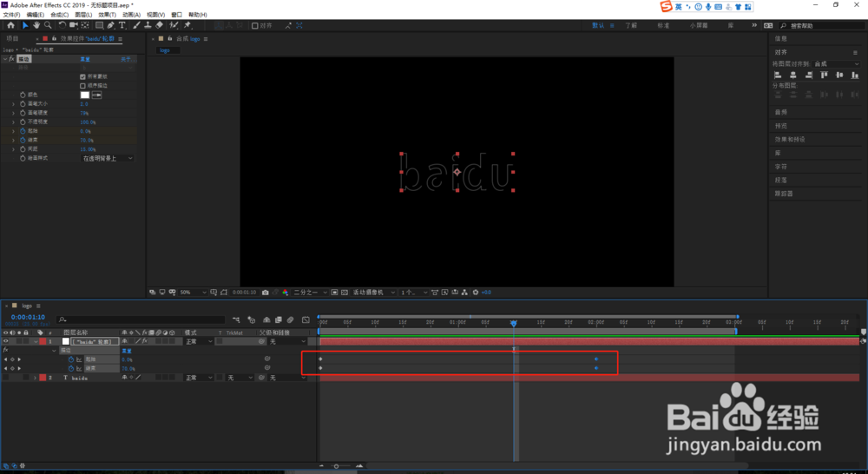This screenshot has width=868, height=474.
Task: Click the reset exposure icon in viewer
Action: click(x=475, y=293)
